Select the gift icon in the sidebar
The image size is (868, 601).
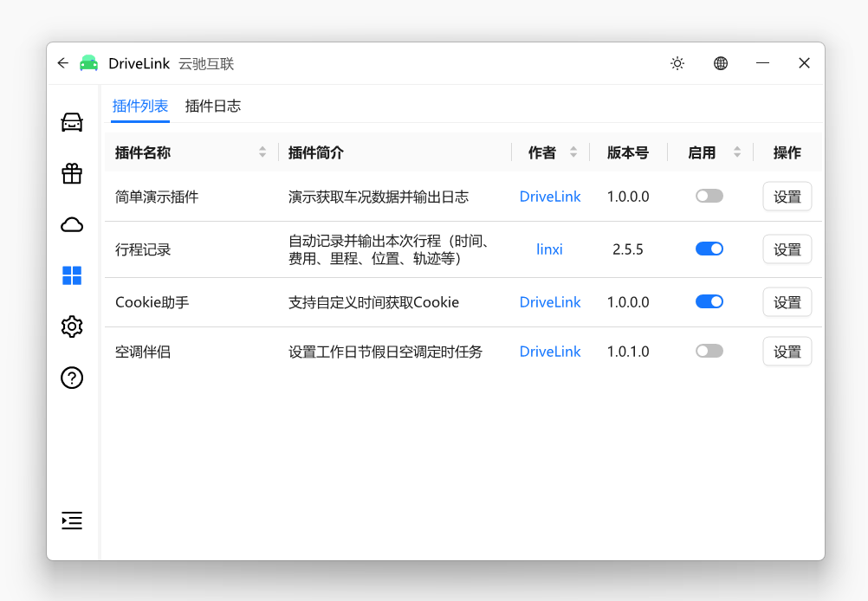(x=72, y=173)
